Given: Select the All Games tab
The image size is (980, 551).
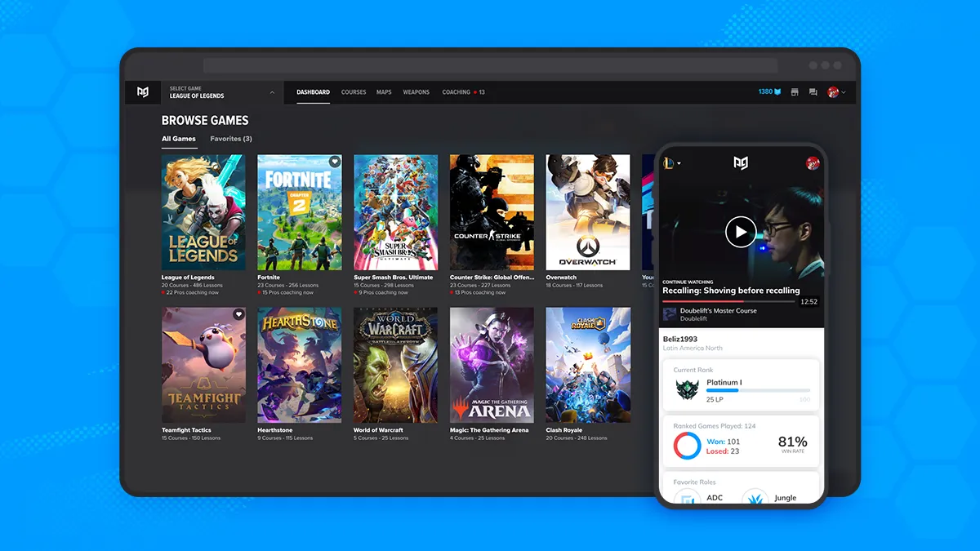Looking at the screenshot, I should pyautogui.click(x=179, y=139).
